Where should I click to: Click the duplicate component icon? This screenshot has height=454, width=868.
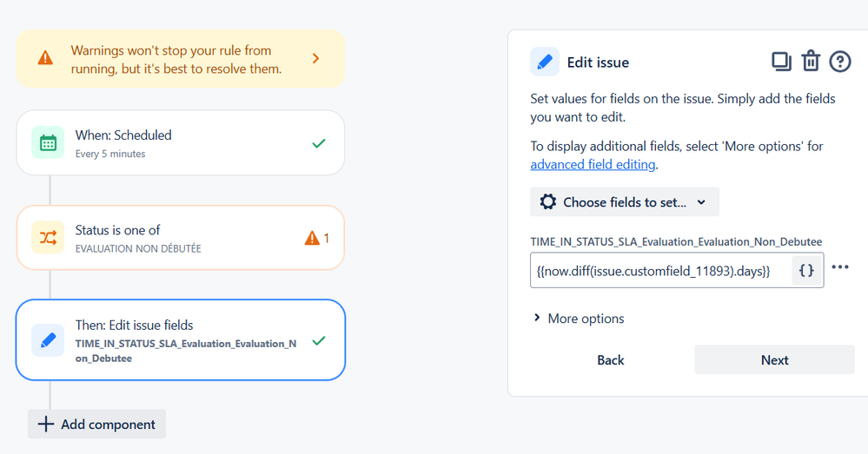tap(781, 62)
